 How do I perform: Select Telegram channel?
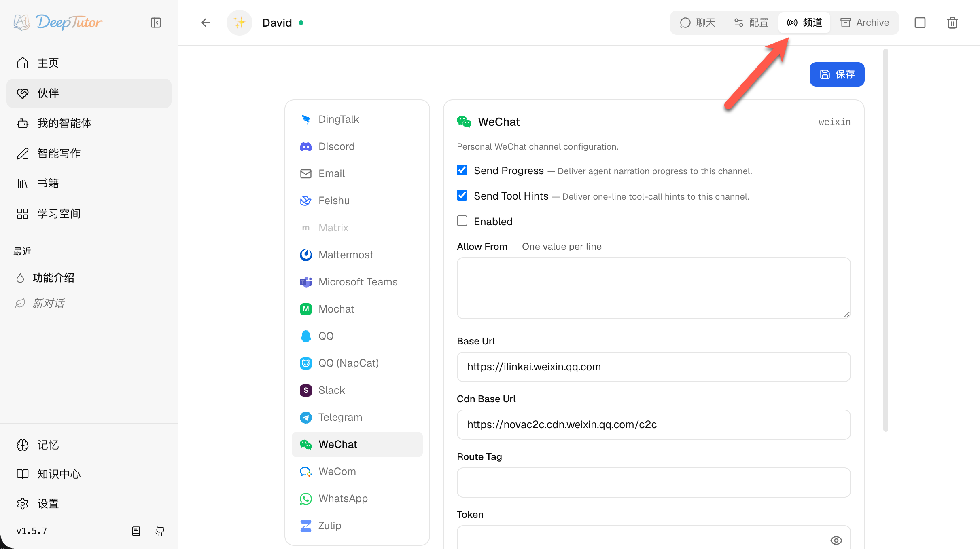[357, 417]
